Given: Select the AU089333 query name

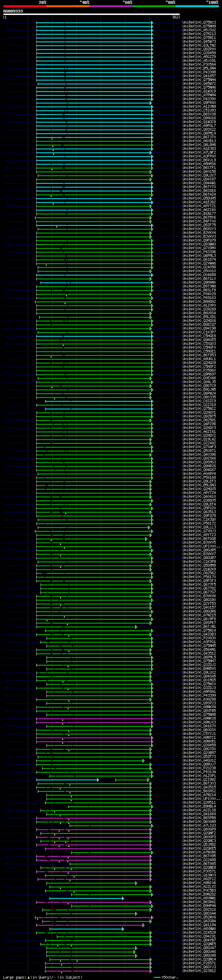Looking at the screenshot, I should point(13,11).
